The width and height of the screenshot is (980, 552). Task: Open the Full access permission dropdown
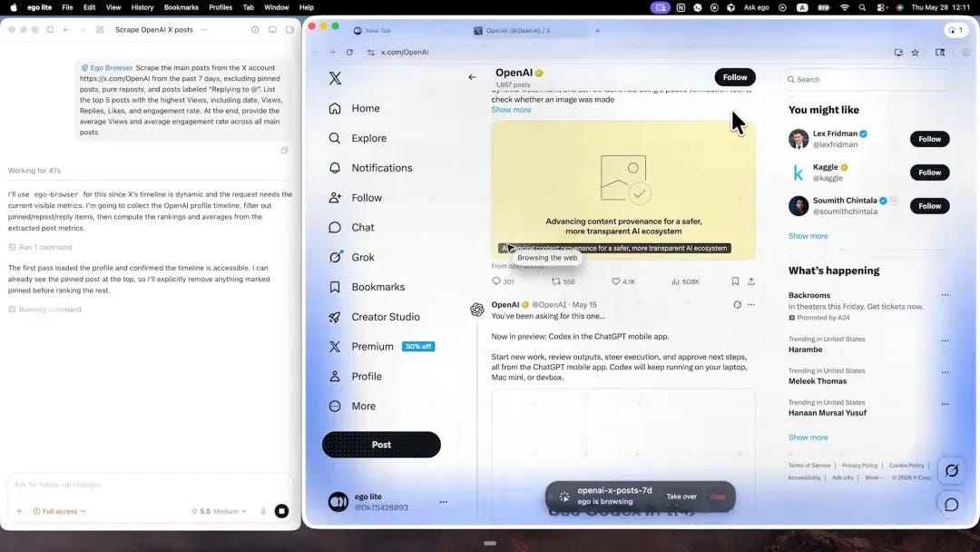click(59, 511)
